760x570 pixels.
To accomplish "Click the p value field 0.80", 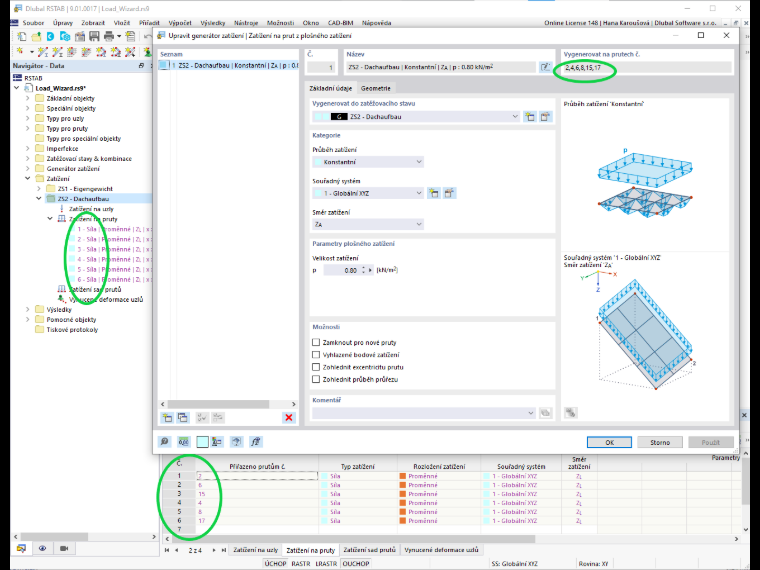I will (x=341, y=270).
